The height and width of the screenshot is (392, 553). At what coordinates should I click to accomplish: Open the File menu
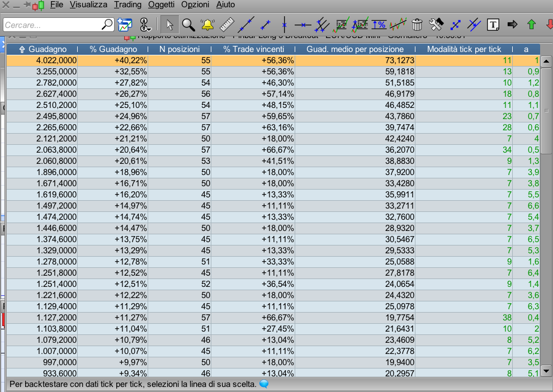(56, 4)
